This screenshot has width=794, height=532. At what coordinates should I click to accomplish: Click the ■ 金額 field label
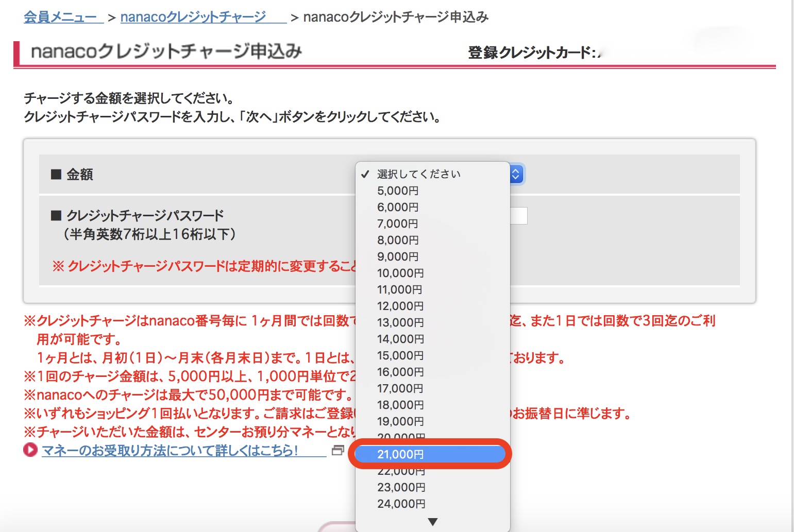[x=72, y=175]
